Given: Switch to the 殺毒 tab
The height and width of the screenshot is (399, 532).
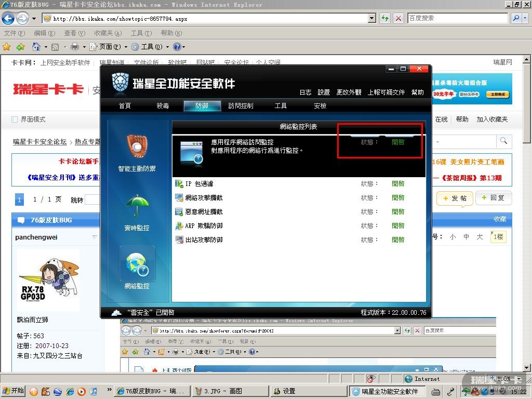Looking at the screenshot, I should 163,106.
